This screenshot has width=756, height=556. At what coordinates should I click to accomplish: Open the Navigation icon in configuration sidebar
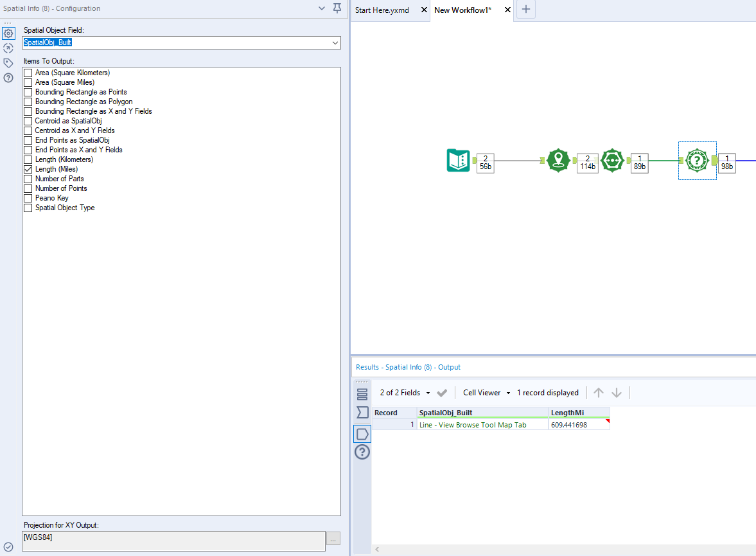pos(8,48)
